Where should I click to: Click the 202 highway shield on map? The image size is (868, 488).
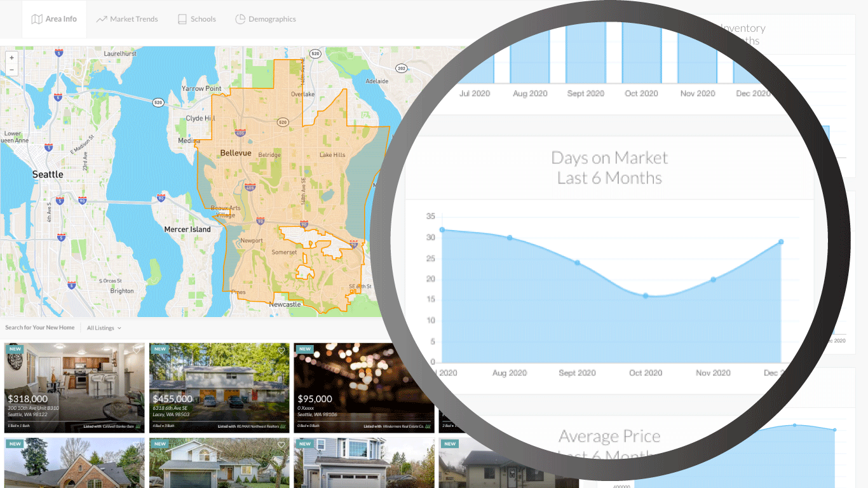[401, 68]
